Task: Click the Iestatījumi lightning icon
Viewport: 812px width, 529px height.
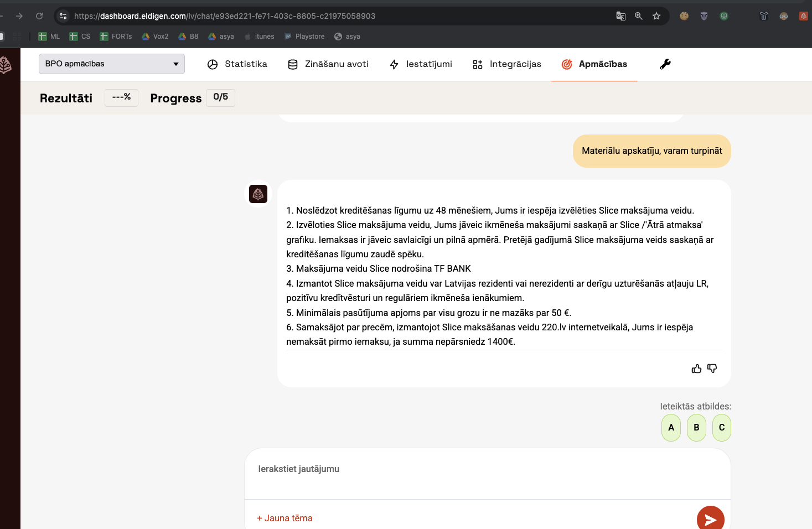Action: tap(394, 64)
